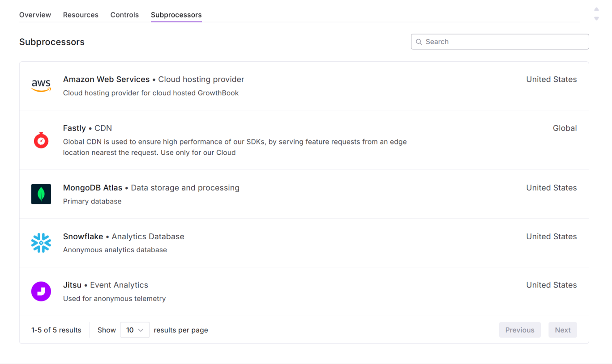Click 'Cloud hosting provider for cloud hosted GrowthBook'
612x364 pixels.
pos(151,93)
